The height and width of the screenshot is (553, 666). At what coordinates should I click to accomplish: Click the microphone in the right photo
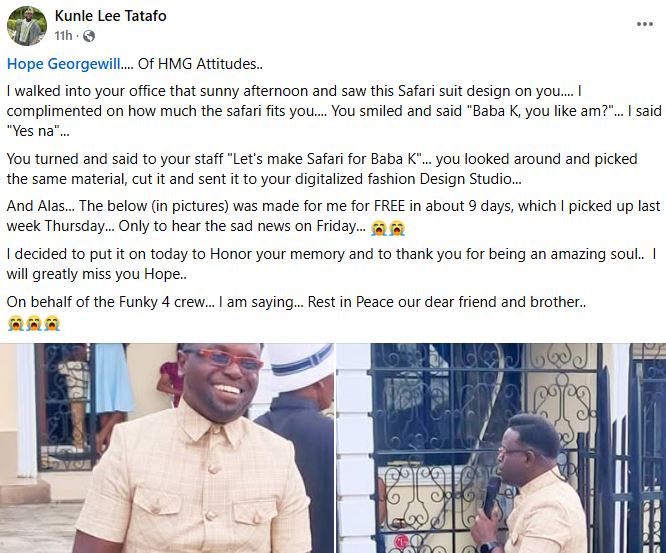pos(491,493)
